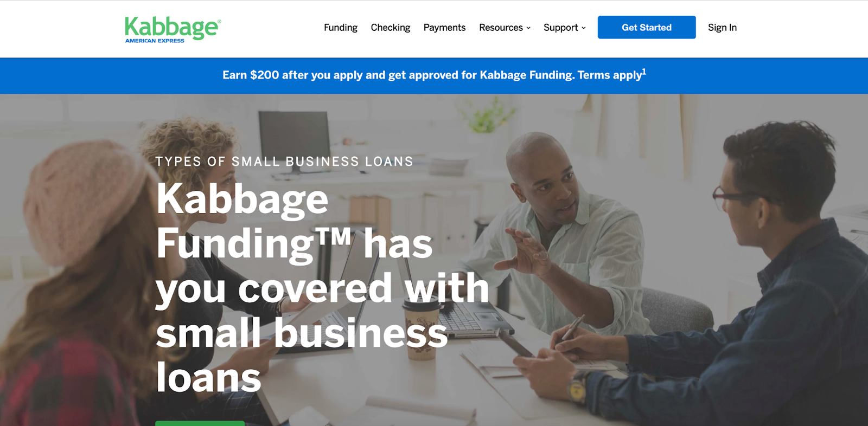The width and height of the screenshot is (868, 426).
Task: Click the coffee cup in the hero photo
Action: pos(422,328)
